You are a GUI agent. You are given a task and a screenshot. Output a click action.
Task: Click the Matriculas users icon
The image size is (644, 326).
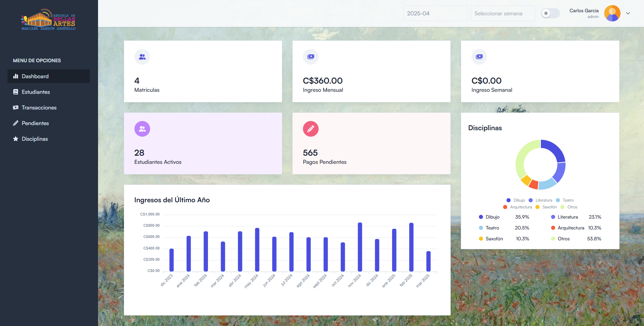(x=142, y=57)
